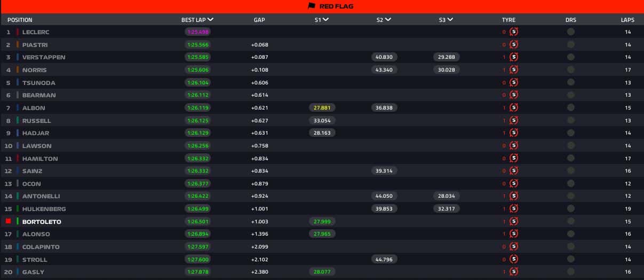The height and width of the screenshot is (280, 644).
Task: Click the soft tyre icon in Hamilton's row
Action: point(514,158)
